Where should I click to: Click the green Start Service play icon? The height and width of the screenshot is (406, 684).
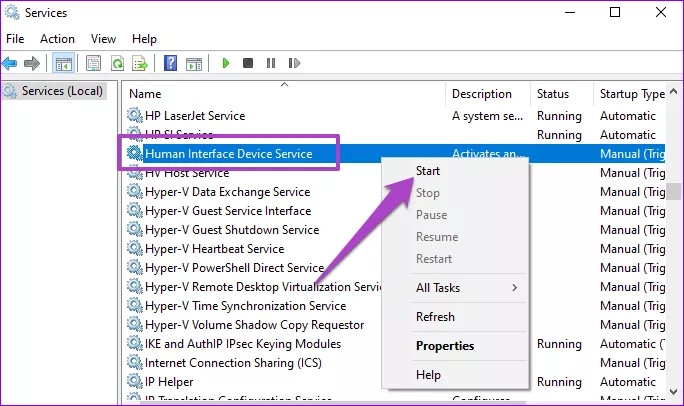click(226, 64)
